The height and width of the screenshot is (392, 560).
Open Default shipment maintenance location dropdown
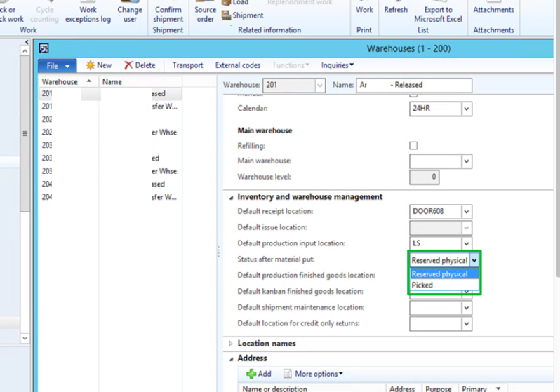tap(467, 308)
